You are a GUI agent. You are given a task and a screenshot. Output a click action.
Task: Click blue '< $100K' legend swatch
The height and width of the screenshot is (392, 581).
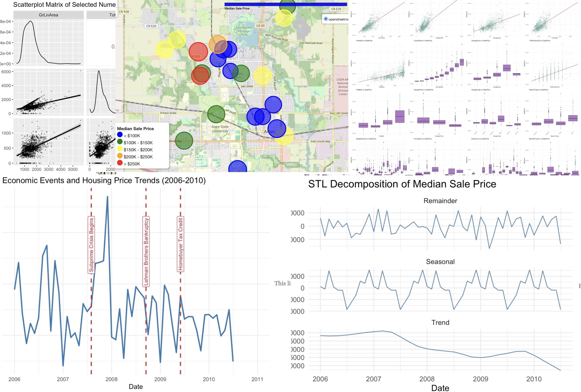(x=120, y=135)
